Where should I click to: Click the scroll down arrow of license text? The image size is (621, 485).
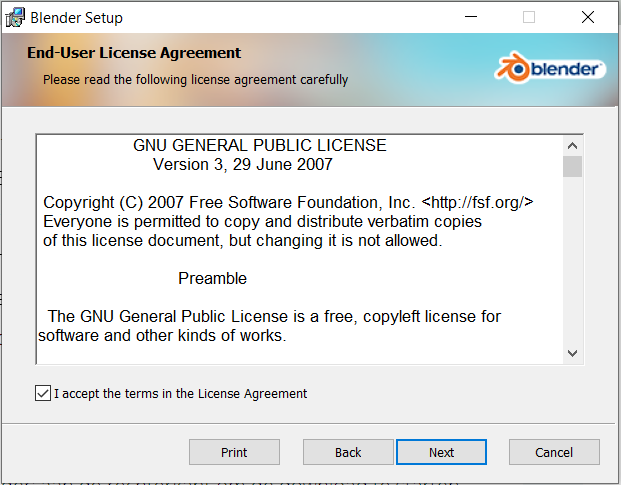click(572, 353)
